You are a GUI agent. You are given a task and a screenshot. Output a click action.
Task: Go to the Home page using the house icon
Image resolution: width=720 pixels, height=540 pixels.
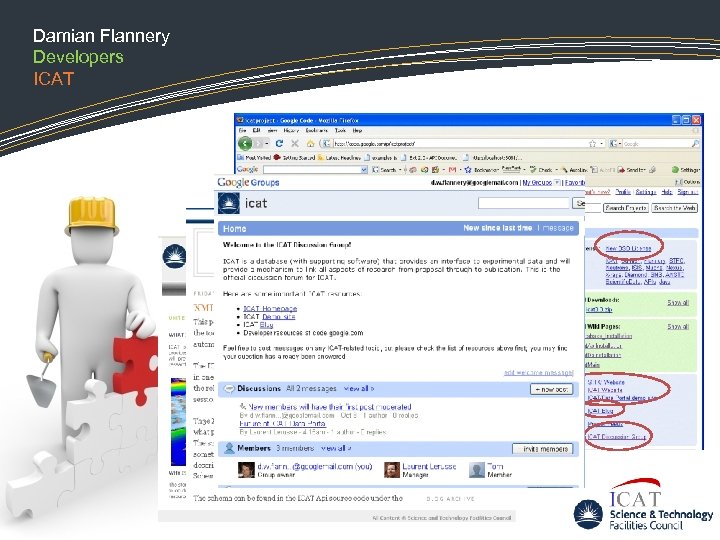tap(311, 144)
